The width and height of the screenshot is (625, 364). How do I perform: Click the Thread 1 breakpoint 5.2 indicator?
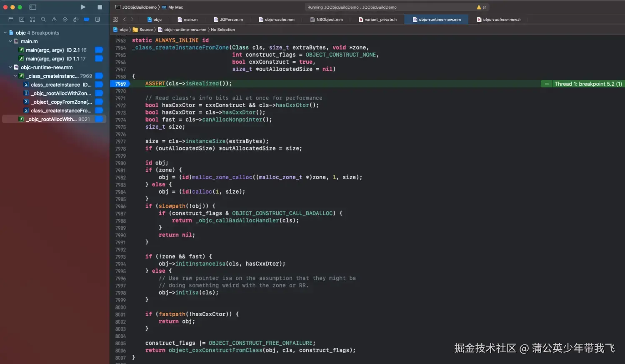[587, 84]
